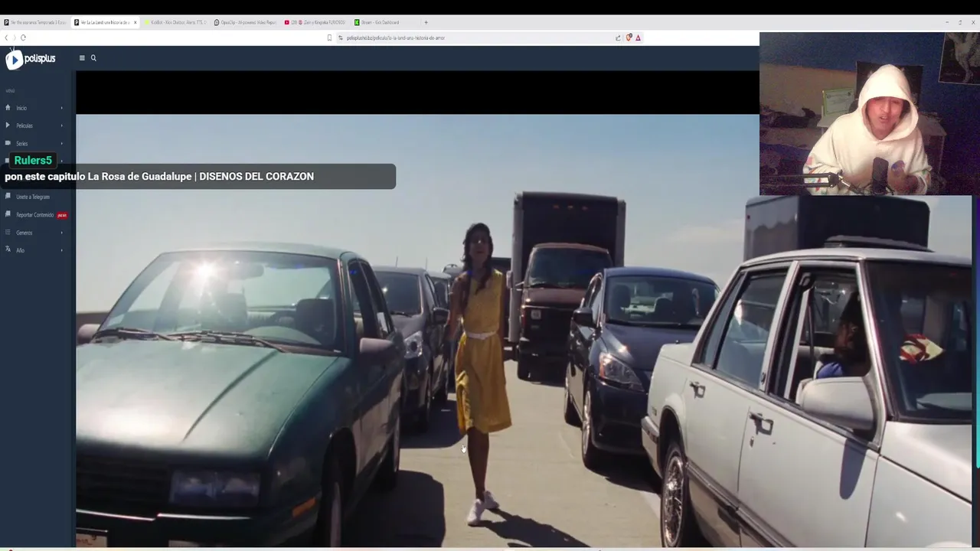Open the Series menu link
The height and width of the screenshot is (551, 980).
[21, 143]
